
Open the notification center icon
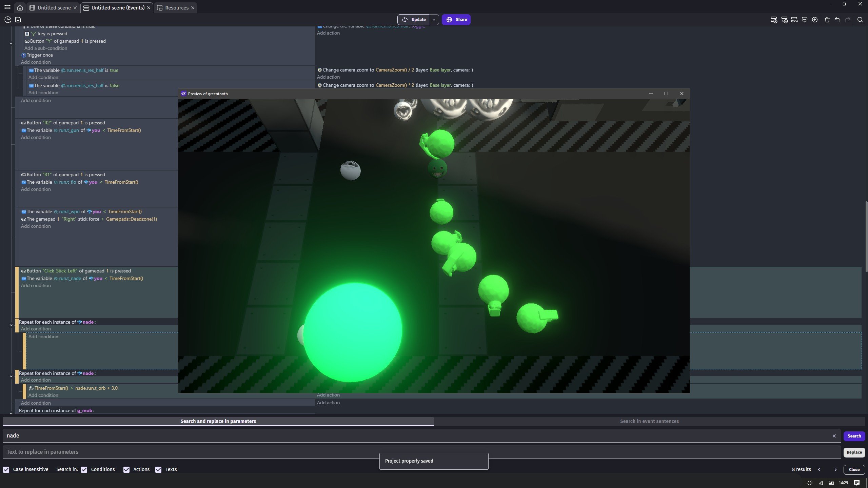pyautogui.click(x=857, y=483)
